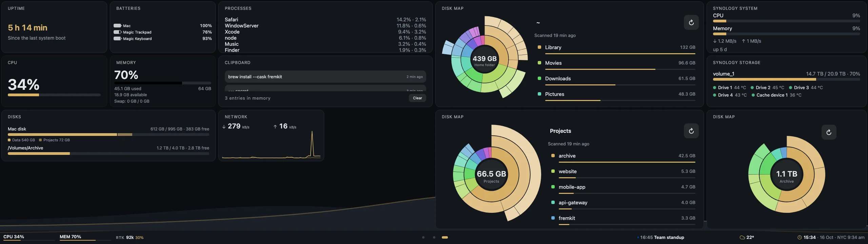Open the website row in Projects map

623,173
